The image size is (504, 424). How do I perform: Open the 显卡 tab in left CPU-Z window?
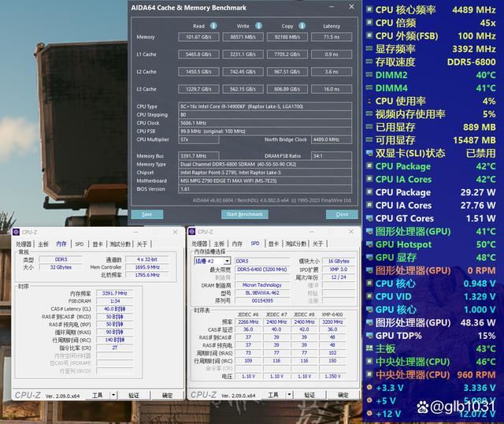coord(97,244)
